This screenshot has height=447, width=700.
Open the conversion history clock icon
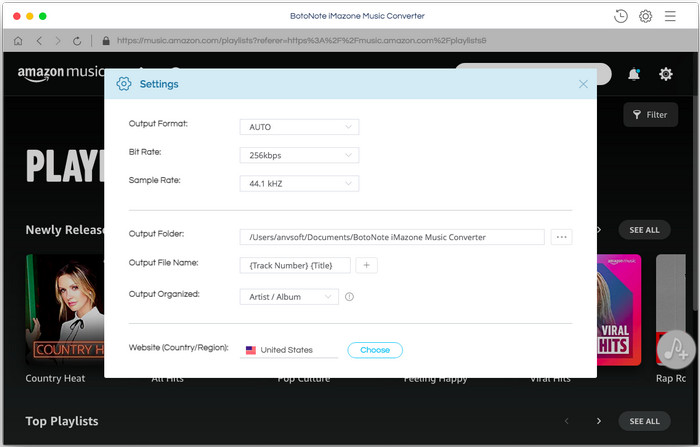coord(621,17)
